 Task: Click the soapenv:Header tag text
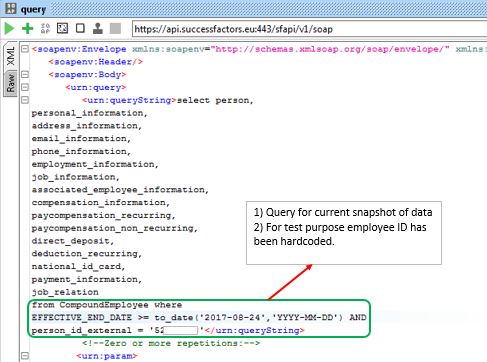click(x=96, y=62)
